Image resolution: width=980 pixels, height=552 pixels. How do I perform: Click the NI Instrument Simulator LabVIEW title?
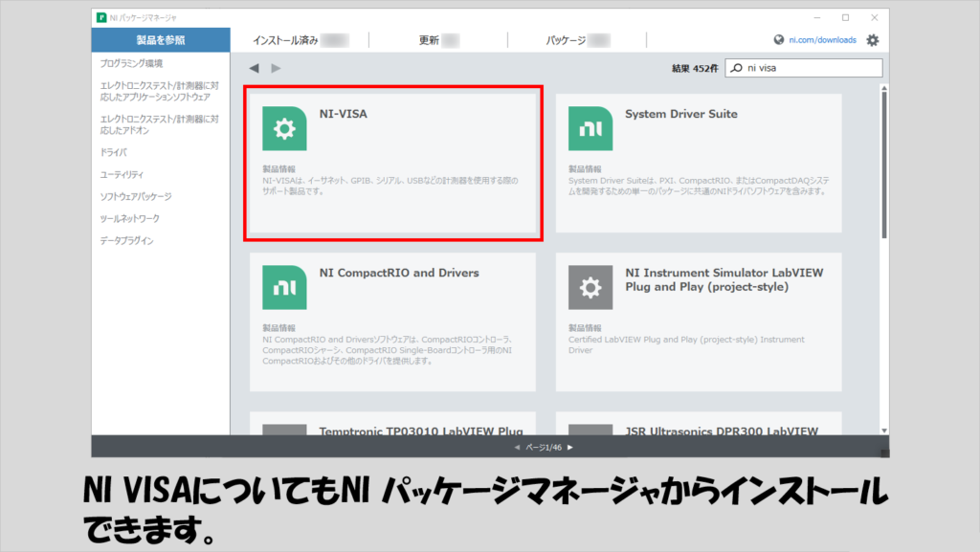click(x=724, y=279)
